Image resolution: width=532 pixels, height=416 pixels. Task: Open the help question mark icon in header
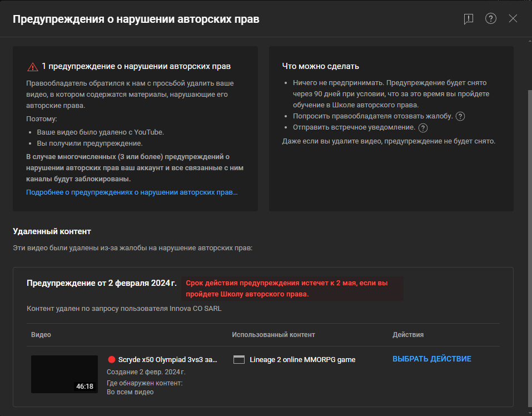[x=490, y=18]
